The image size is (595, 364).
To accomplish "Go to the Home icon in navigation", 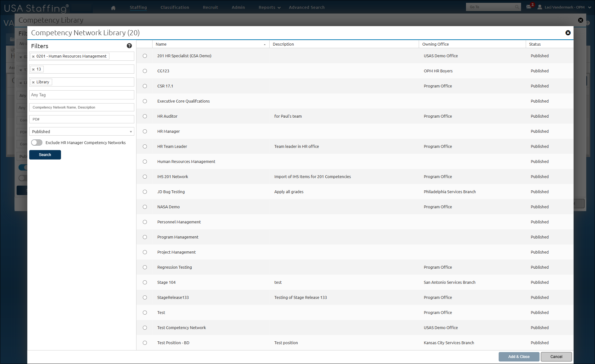I will [x=113, y=8].
